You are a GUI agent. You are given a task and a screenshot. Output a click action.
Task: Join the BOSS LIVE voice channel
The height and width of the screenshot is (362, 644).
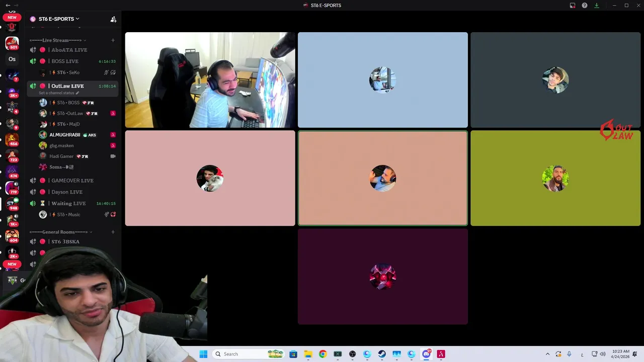point(73,61)
